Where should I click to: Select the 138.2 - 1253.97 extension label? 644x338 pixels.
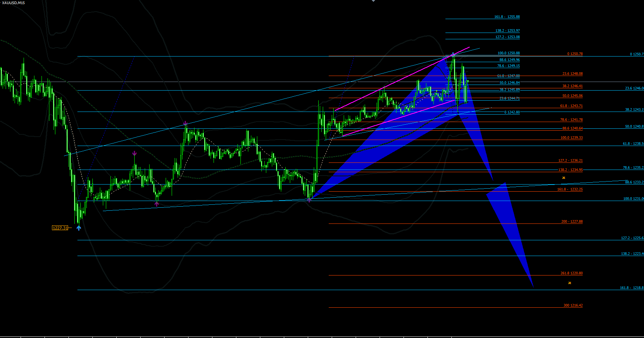(507, 31)
